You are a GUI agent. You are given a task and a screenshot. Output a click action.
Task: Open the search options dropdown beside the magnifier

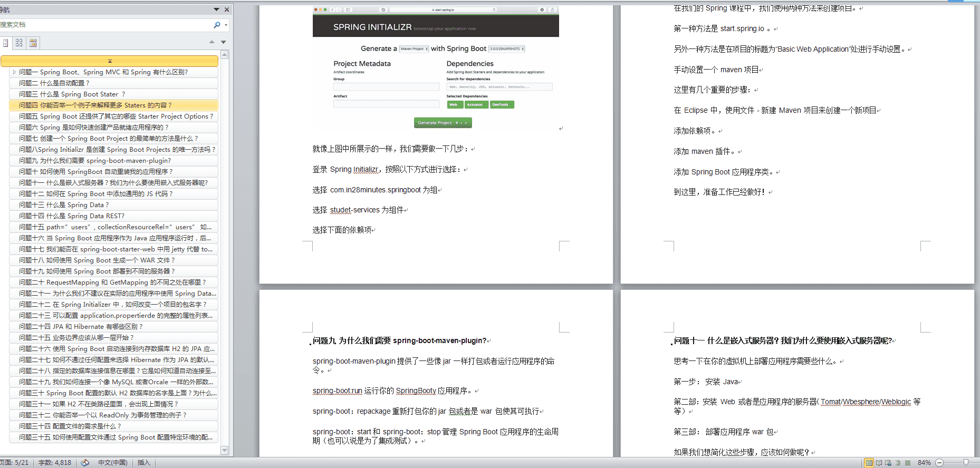[226, 25]
